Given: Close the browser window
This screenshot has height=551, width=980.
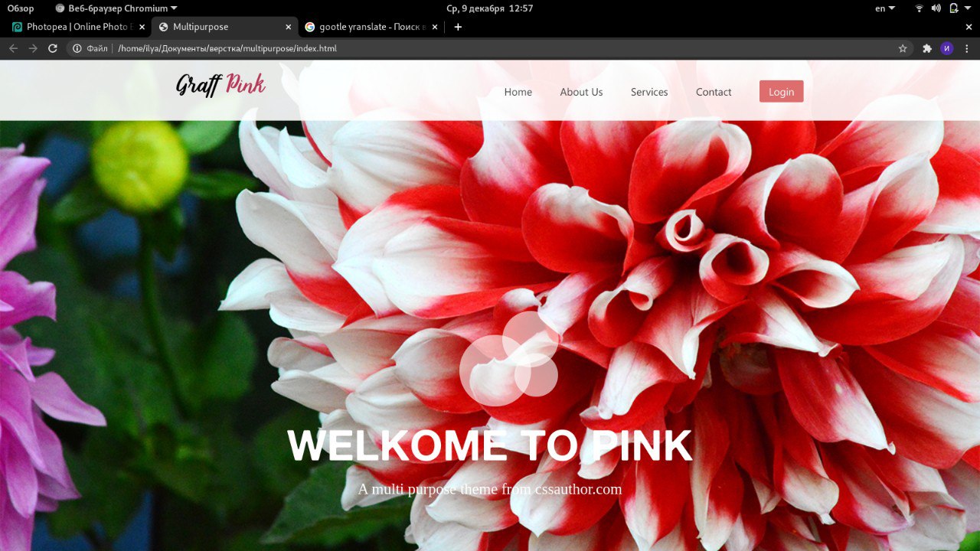Looking at the screenshot, I should click(968, 27).
